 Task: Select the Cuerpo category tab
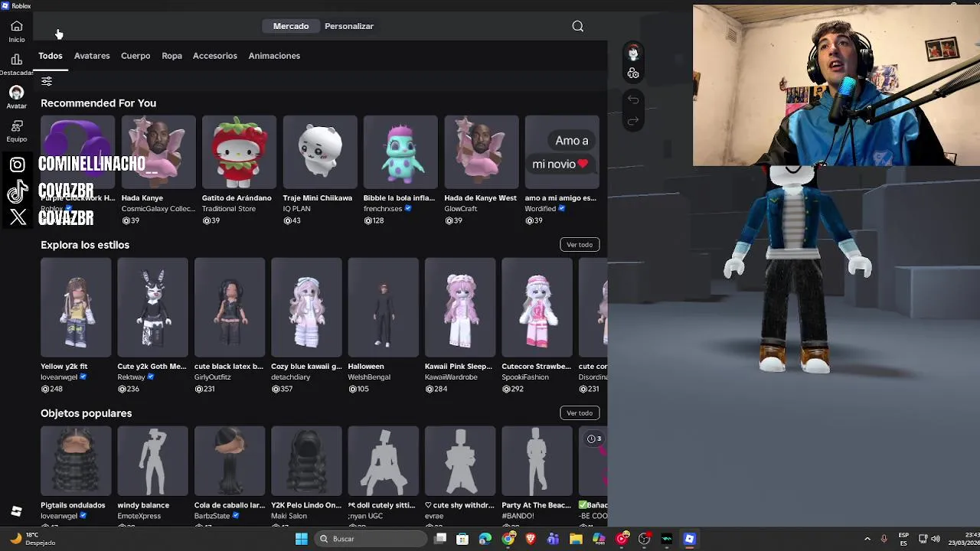(x=136, y=56)
